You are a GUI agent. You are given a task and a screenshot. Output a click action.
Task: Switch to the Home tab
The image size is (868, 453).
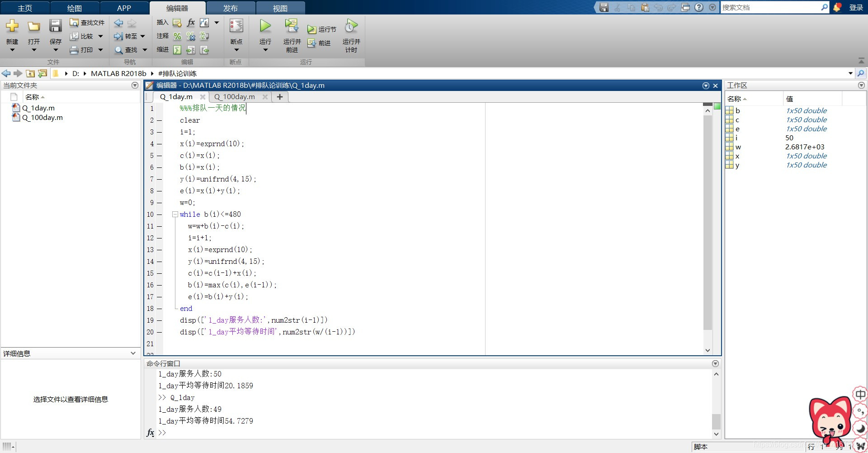25,8
